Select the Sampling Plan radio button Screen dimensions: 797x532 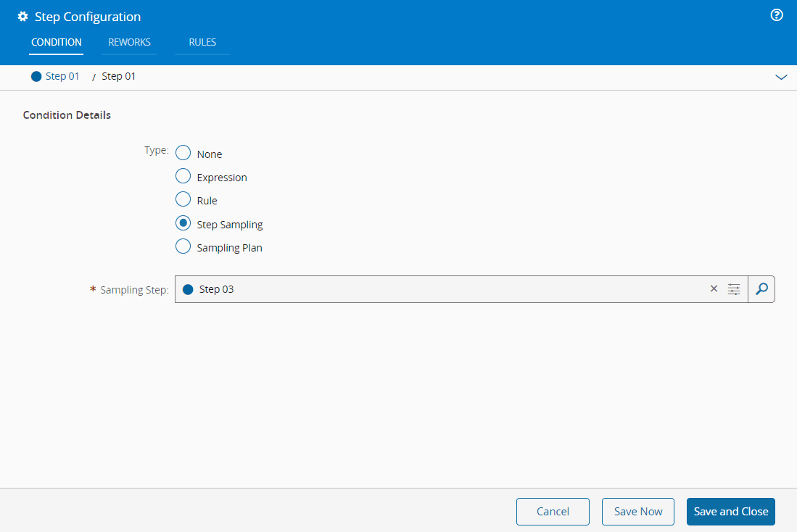(183, 246)
